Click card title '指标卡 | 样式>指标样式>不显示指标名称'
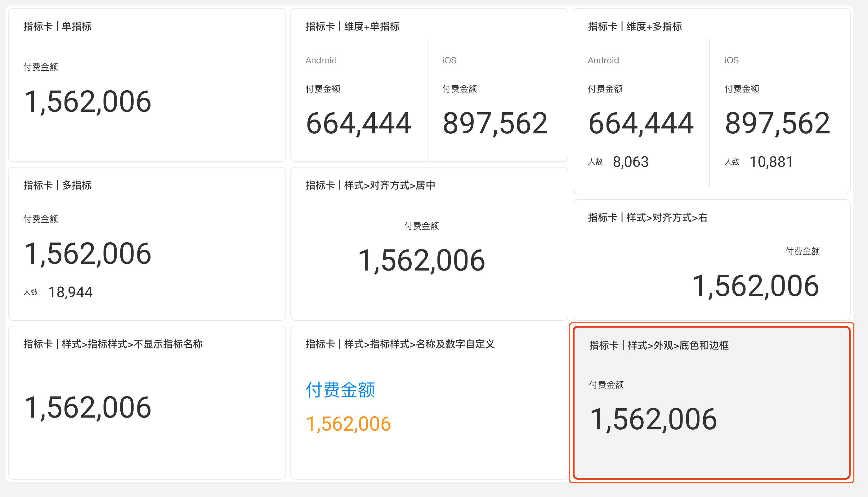 point(113,344)
